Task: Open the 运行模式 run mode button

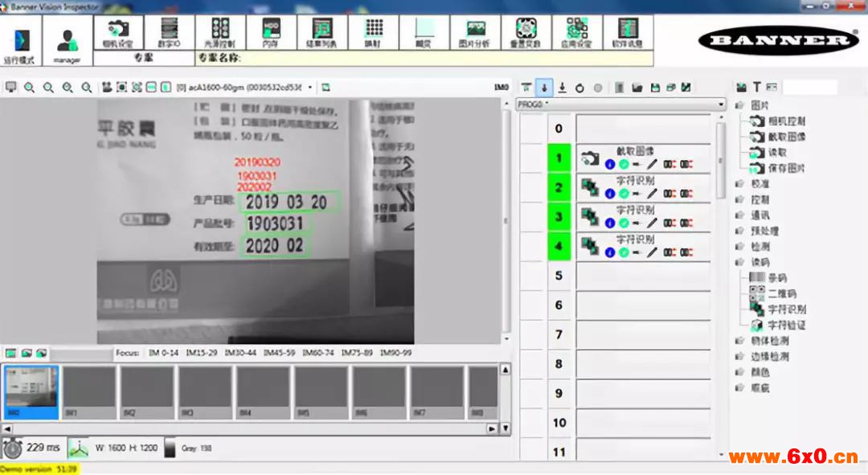Action: [x=20, y=41]
